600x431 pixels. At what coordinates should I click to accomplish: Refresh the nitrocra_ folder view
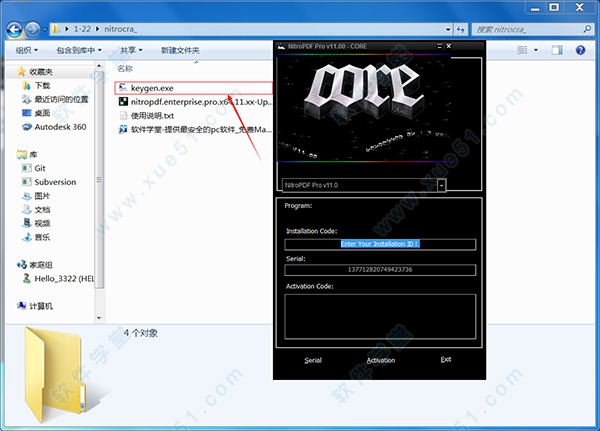click(461, 29)
